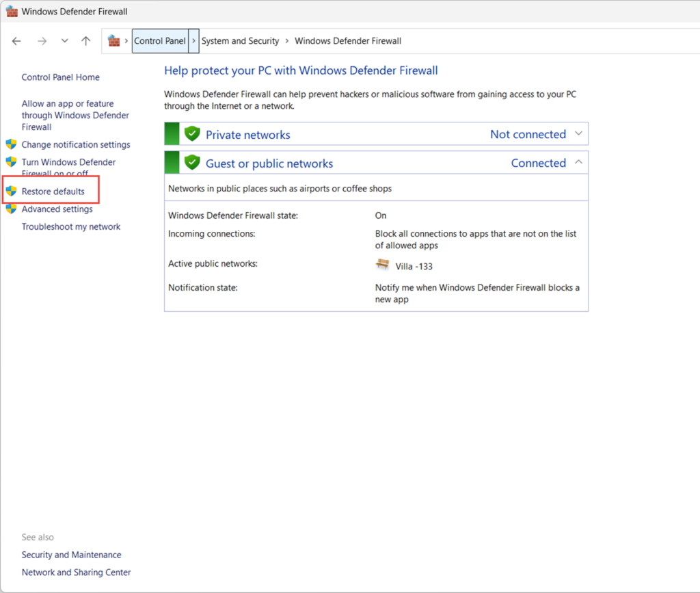Click the Connected status text
Viewport: 700px width, 593px height.
tap(539, 163)
